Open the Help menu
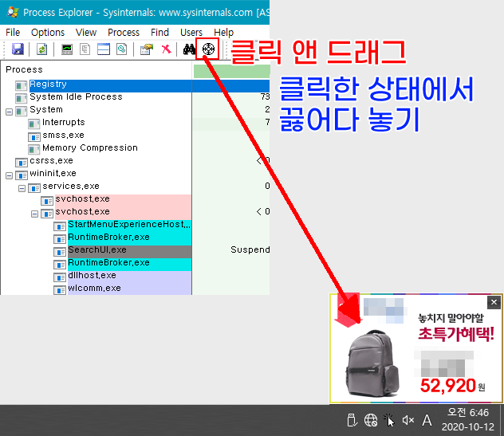The height and width of the screenshot is (436, 504). 224,33
